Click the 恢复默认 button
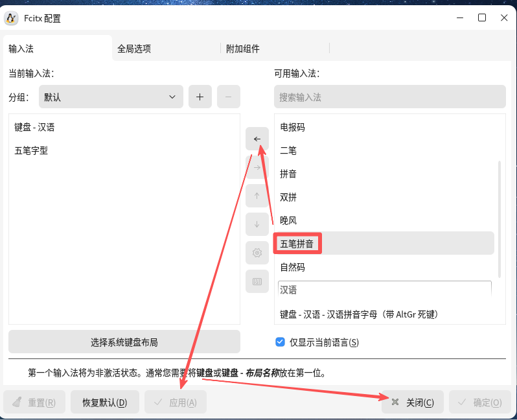This screenshot has width=517, height=420. coord(104,402)
